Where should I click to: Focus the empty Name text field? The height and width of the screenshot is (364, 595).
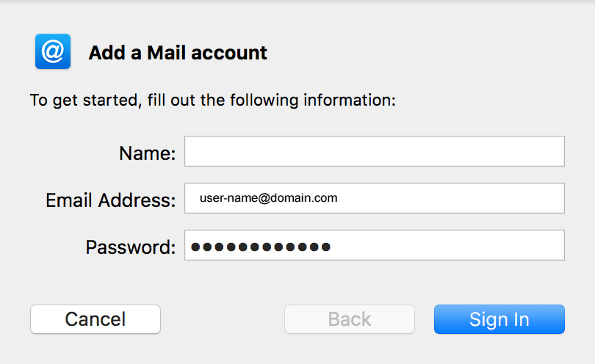(375, 151)
